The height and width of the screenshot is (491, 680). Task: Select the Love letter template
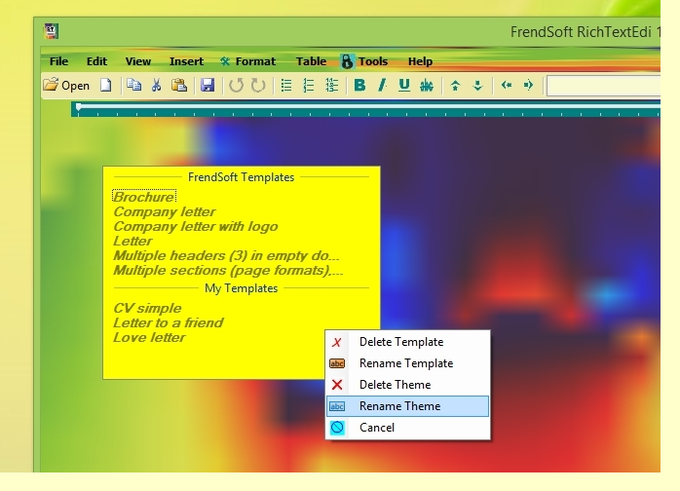149,337
